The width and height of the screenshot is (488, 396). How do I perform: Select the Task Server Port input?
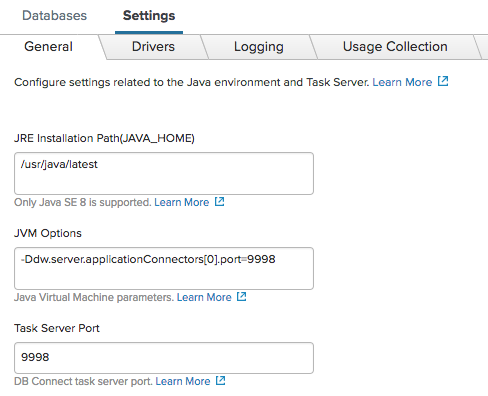click(x=164, y=358)
